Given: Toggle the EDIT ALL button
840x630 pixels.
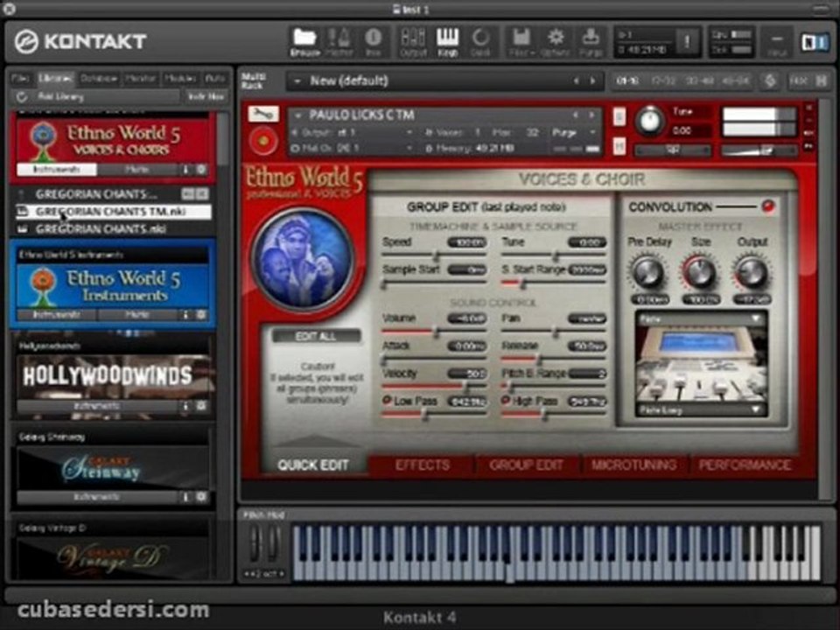Looking at the screenshot, I should tap(316, 336).
